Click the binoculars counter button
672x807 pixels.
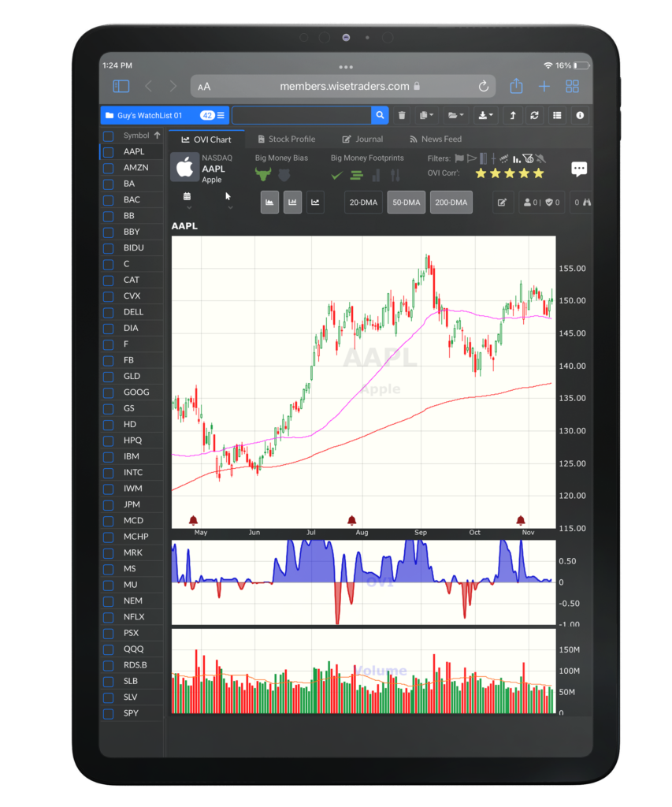click(582, 203)
